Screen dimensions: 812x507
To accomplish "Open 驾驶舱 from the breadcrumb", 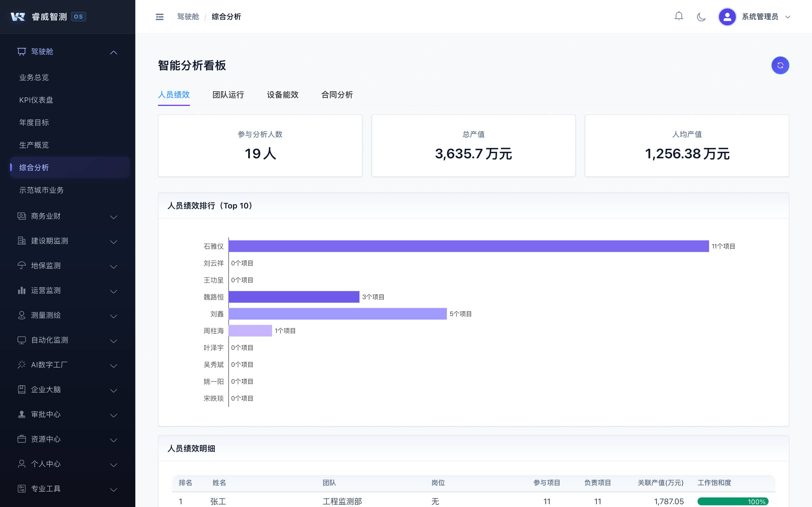I will point(188,16).
